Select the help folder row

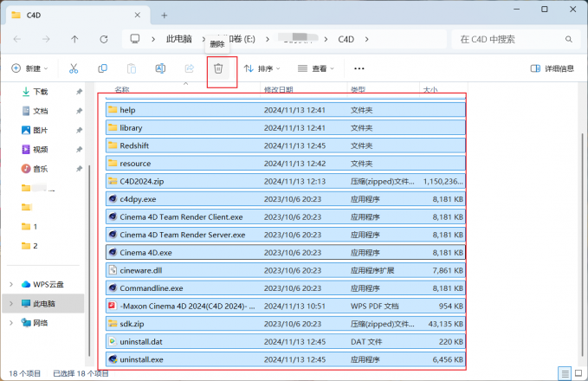286,110
